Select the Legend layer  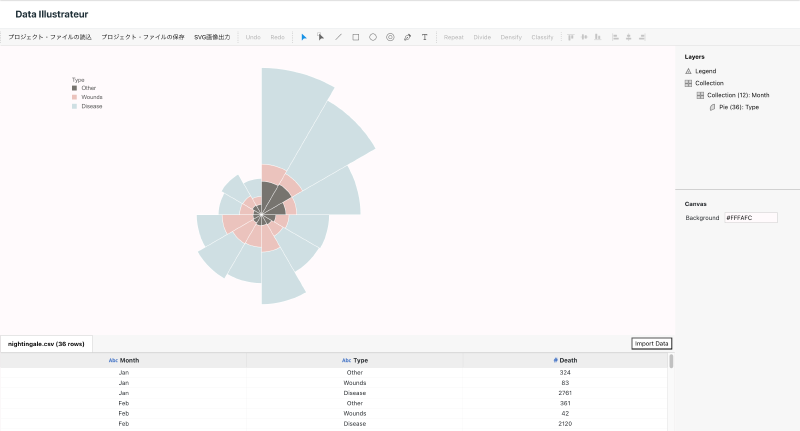tap(706, 71)
